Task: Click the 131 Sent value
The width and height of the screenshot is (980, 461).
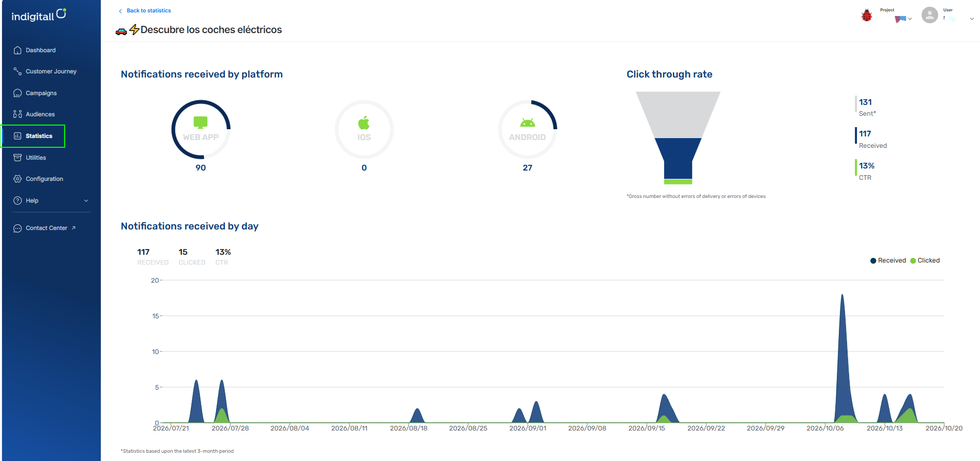Action: 865,102
